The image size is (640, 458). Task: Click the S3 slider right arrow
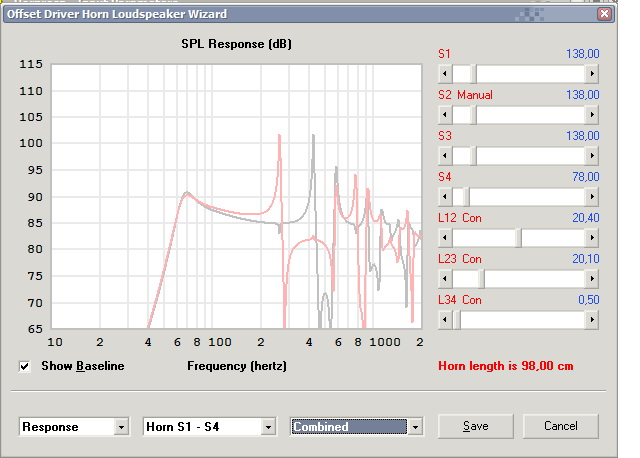click(x=592, y=156)
